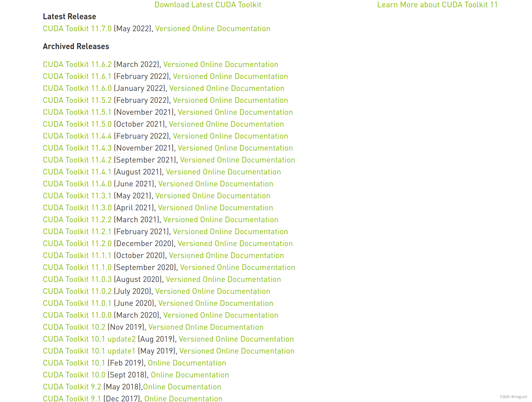Select CUDA Toolkit 10.1 update2 link
Screen dimensions: 532x402
(x=89, y=339)
